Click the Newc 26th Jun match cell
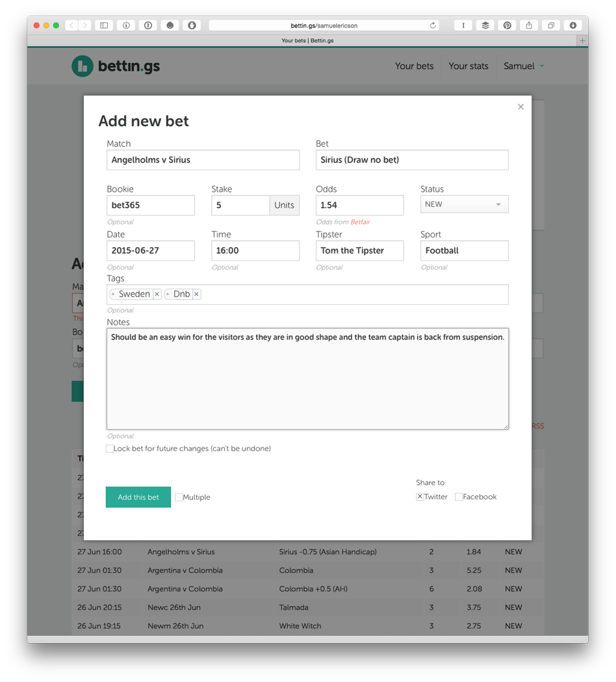This screenshot has height=682, width=616. [174, 607]
